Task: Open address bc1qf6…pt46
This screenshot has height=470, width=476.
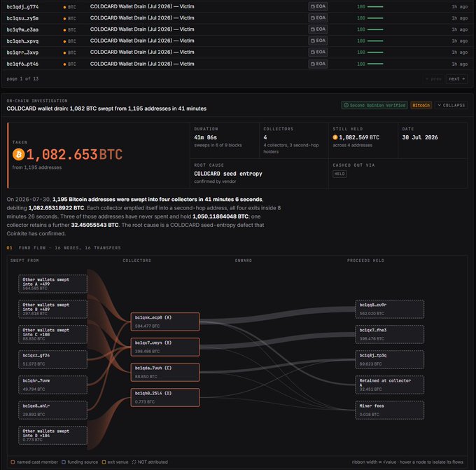Action: pos(22,64)
